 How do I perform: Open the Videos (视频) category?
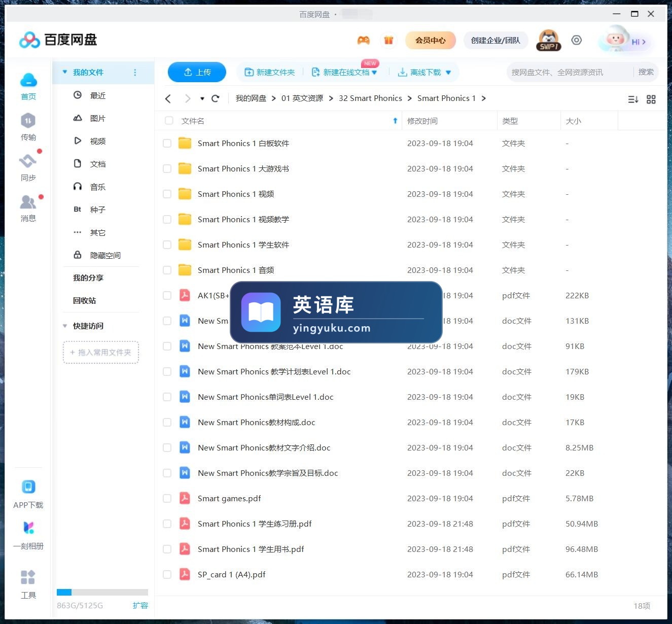[x=98, y=141]
